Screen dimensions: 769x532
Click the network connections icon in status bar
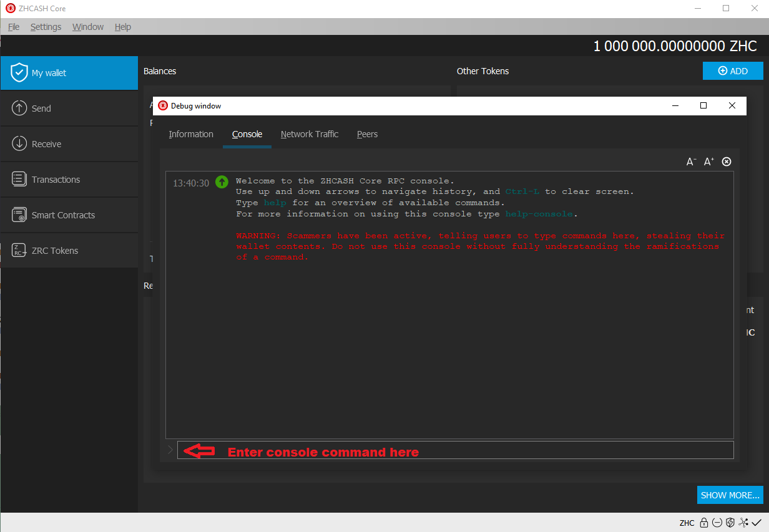743,523
